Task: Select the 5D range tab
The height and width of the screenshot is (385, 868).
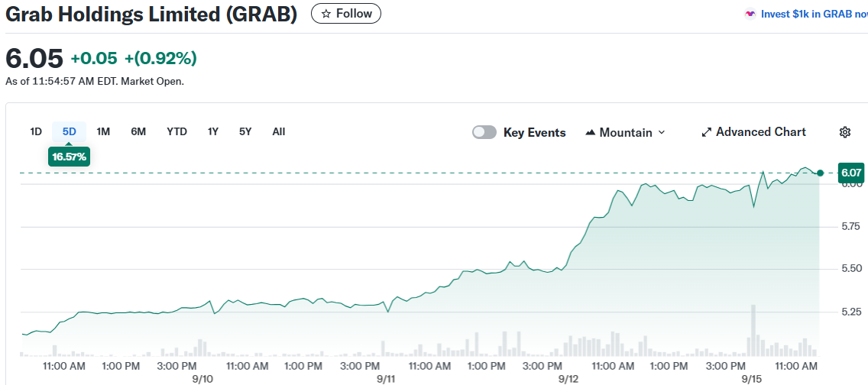Action: point(70,131)
